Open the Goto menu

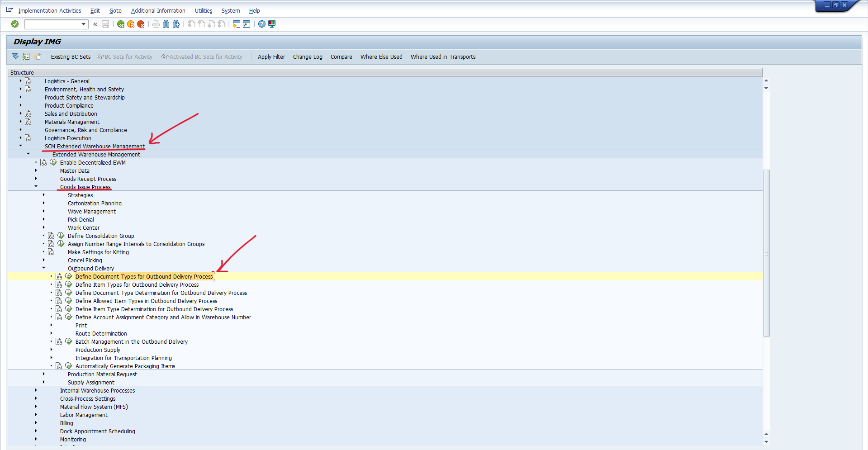click(x=115, y=10)
